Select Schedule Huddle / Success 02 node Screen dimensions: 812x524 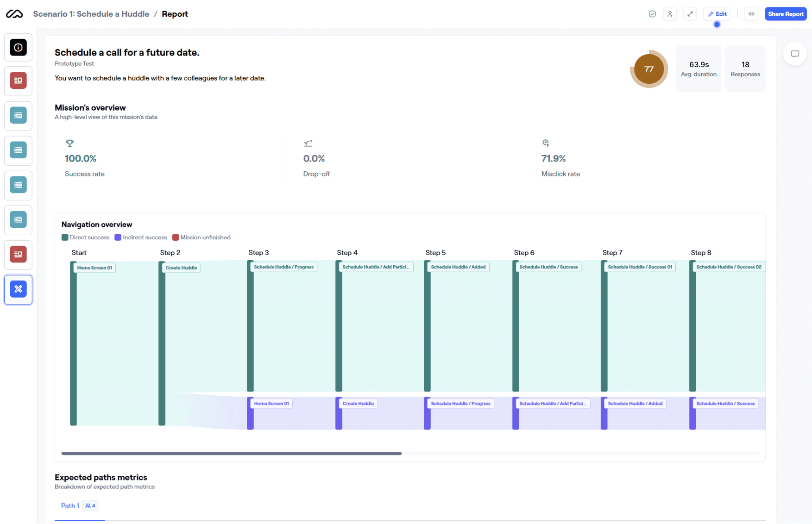click(729, 267)
